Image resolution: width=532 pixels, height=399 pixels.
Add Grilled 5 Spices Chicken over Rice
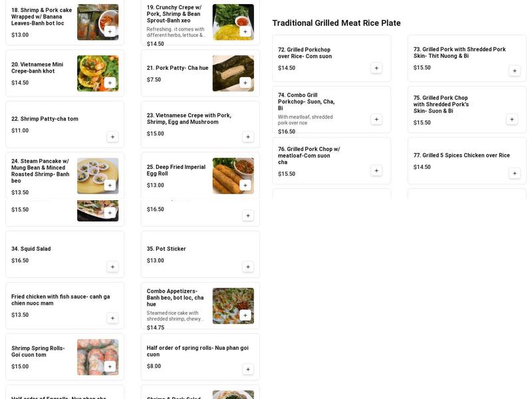[x=513, y=172]
